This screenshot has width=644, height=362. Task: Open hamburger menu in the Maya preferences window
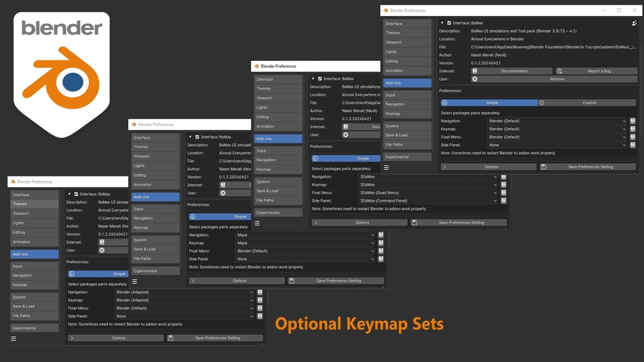pyautogui.click(x=135, y=281)
